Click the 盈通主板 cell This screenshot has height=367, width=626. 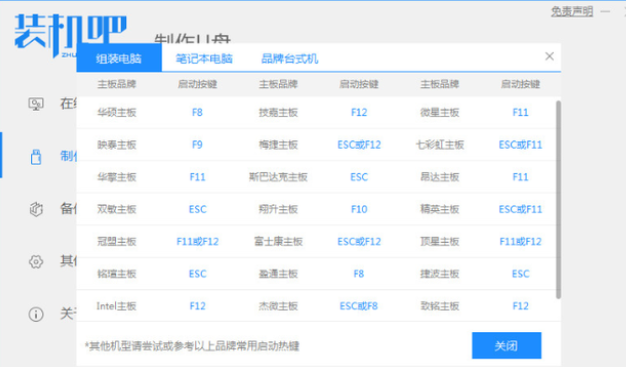coord(278,274)
